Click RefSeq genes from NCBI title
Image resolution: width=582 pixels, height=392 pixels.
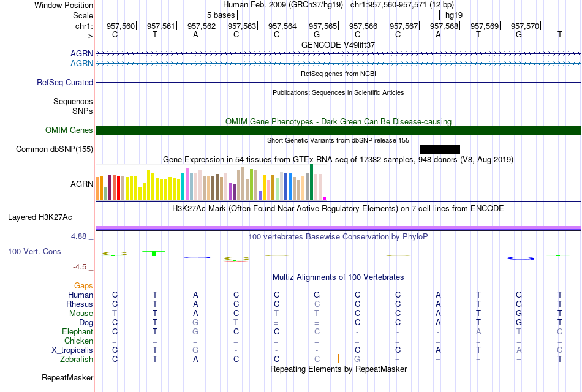coord(338,73)
